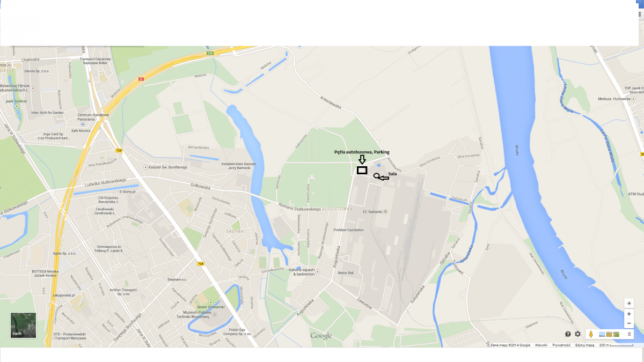This screenshot has height=362, width=644.
Task: Click the Kościół Św. Bonifacego marker
Action: (145, 167)
